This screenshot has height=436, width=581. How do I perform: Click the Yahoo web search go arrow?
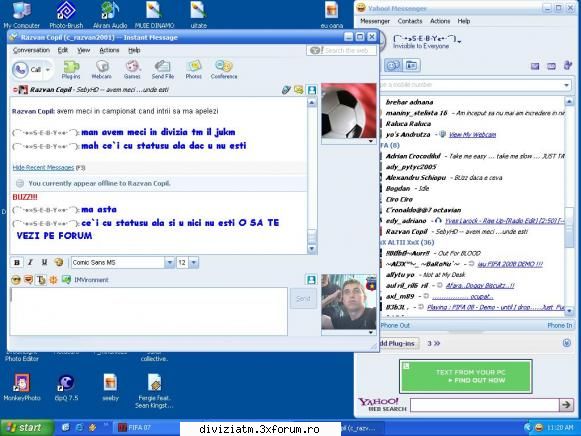point(566,405)
